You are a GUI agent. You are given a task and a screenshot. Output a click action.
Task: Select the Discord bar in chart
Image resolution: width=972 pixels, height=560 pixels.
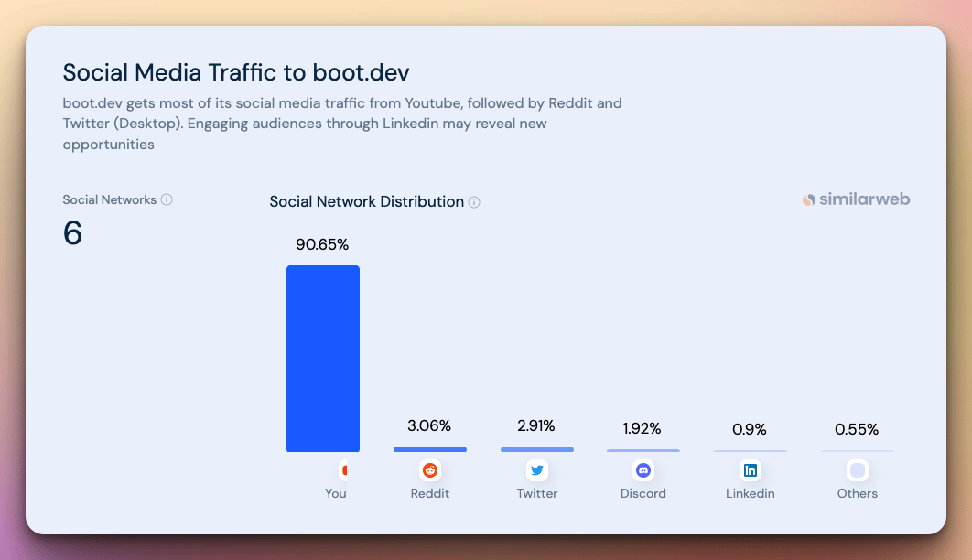643,450
